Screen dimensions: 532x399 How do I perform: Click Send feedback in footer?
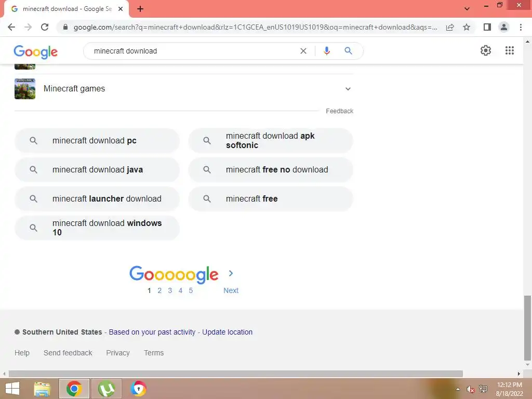pos(68,353)
